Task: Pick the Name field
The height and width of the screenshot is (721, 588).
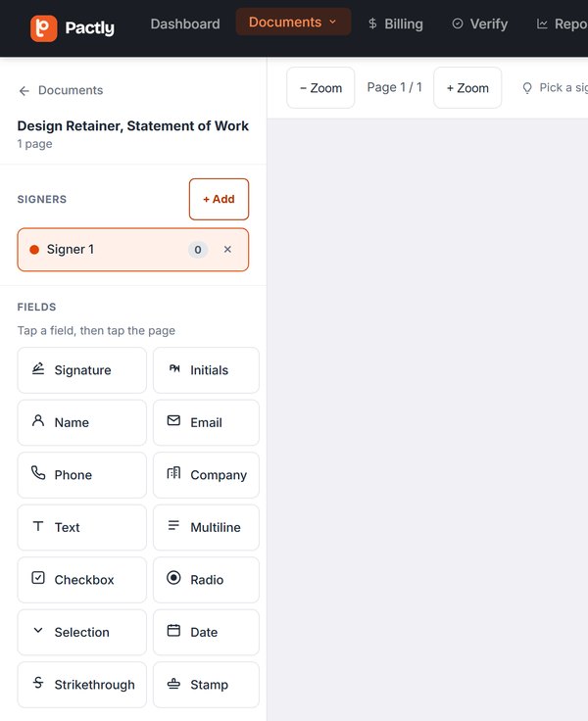Action: pyautogui.click(x=82, y=422)
